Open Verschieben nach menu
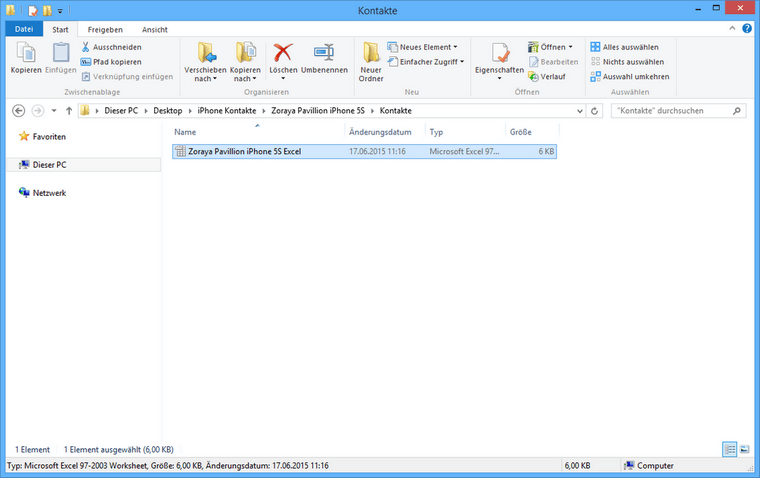 [206, 61]
